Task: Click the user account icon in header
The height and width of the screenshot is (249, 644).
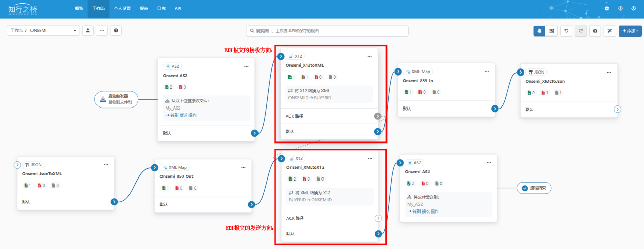Action: tap(633, 9)
